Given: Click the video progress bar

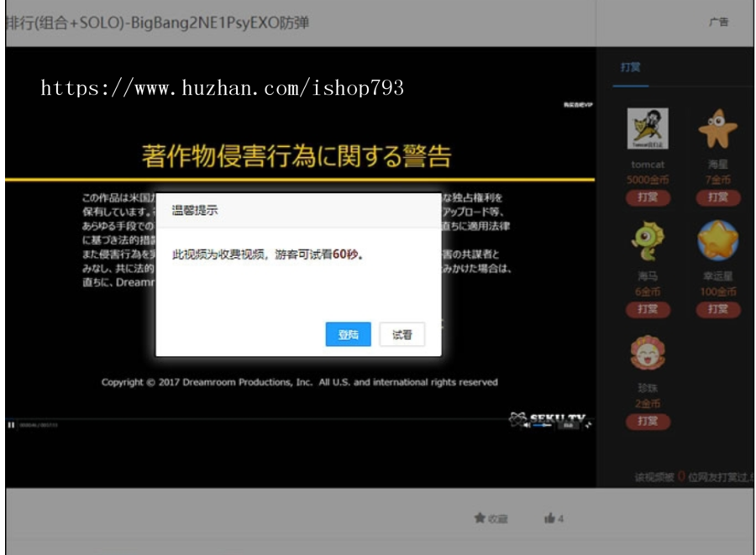Looking at the screenshot, I should click(x=252, y=419).
